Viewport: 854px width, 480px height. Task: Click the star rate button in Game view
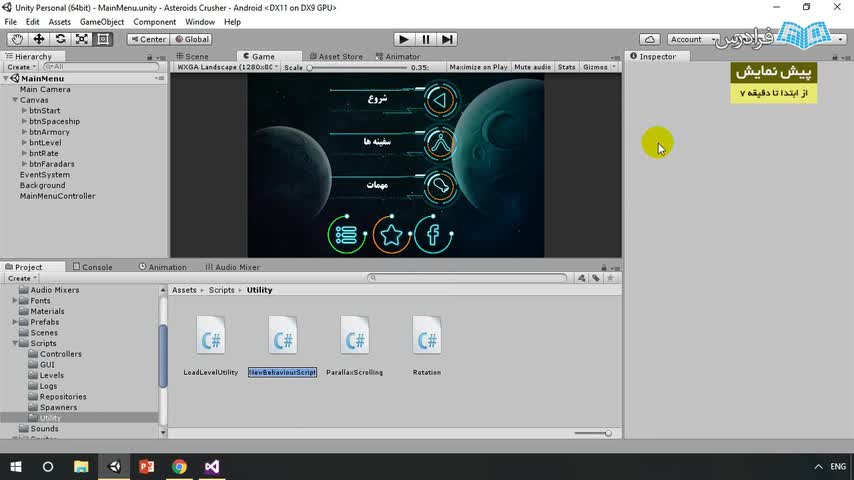391,235
